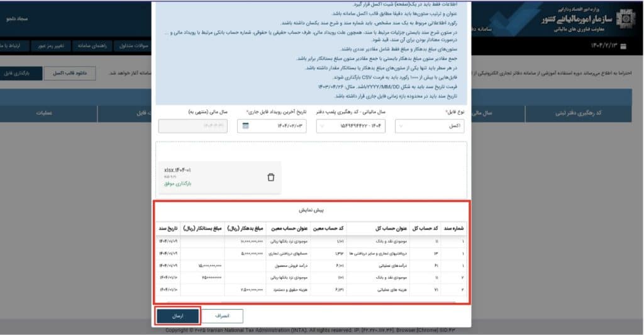Click the مبلغ بستانکار (ریال) column header
The height and width of the screenshot is (335, 644).
coord(203,229)
